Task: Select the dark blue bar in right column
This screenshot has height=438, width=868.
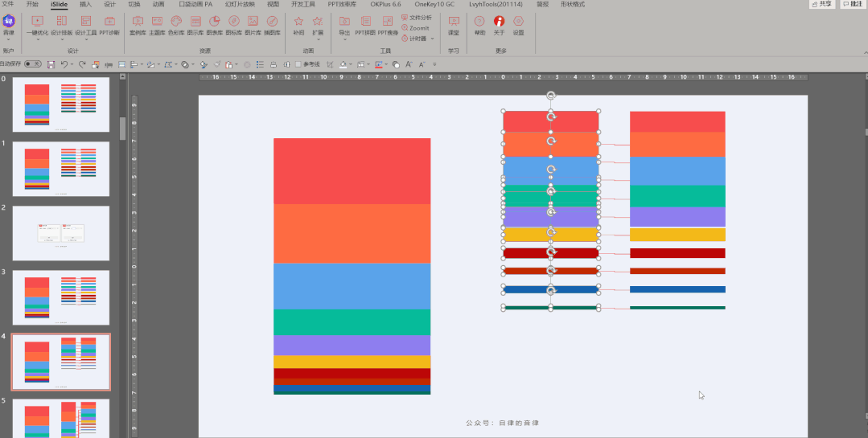Action: [x=677, y=289]
